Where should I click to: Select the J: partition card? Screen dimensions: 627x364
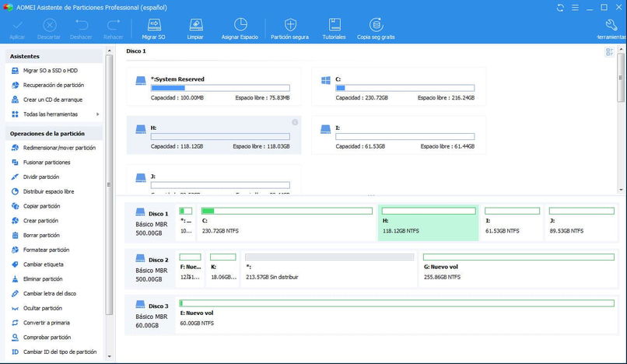(213, 180)
